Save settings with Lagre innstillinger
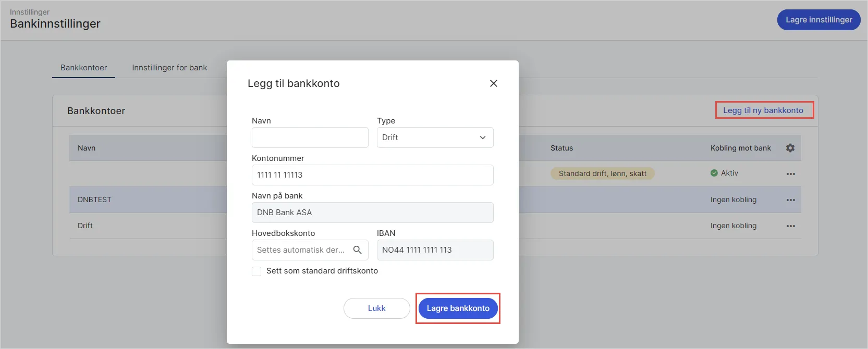This screenshot has width=868, height=349. pos(818,20)
